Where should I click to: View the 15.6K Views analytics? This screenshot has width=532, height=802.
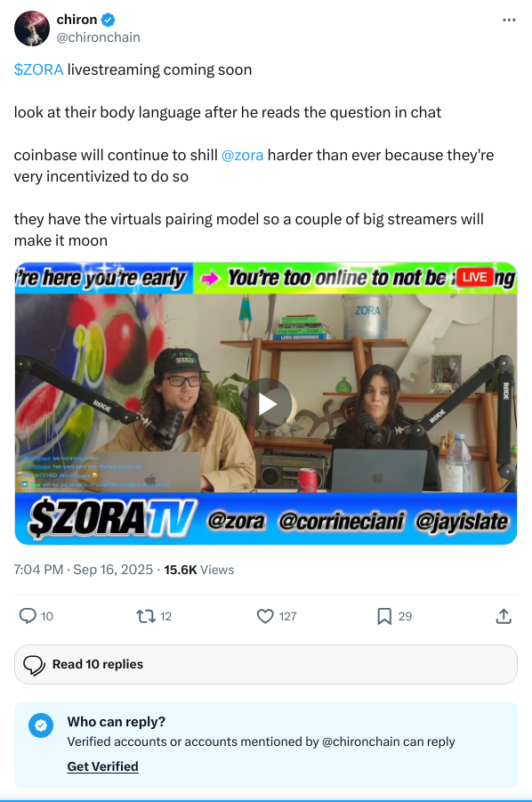click(x=198, y=570)
